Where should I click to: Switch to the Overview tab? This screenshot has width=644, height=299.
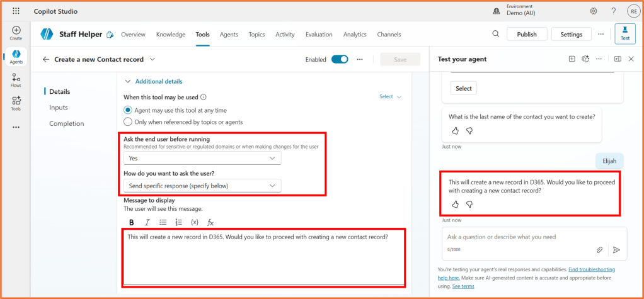point(133,35)
